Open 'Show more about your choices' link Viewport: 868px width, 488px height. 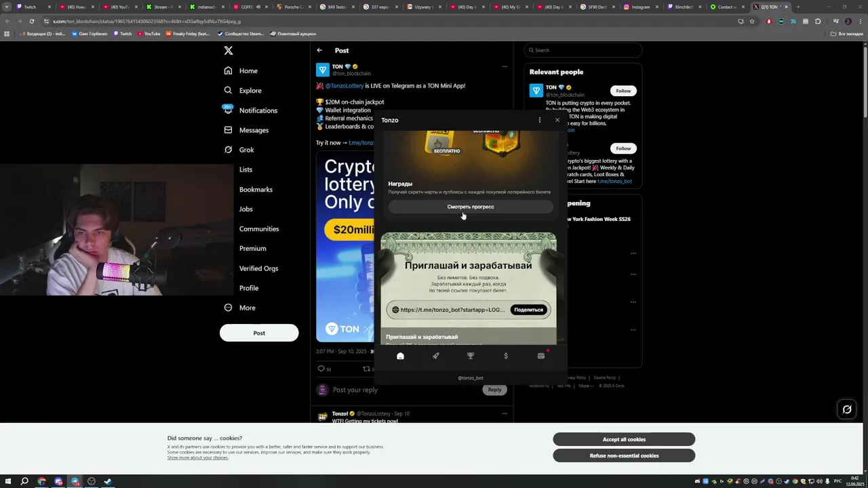[198, 457]
